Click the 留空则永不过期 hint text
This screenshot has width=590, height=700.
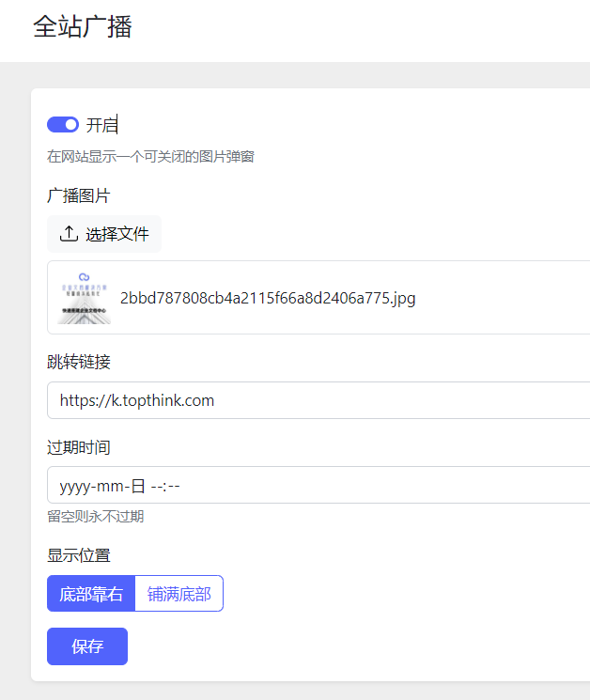(x=96, y=517)
